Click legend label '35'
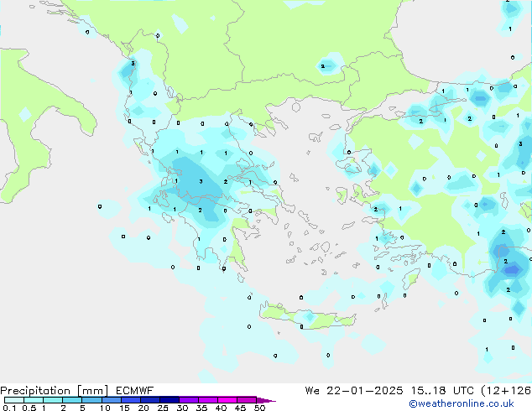Screen dimensions: 532x411 click(x=201, y=408)
